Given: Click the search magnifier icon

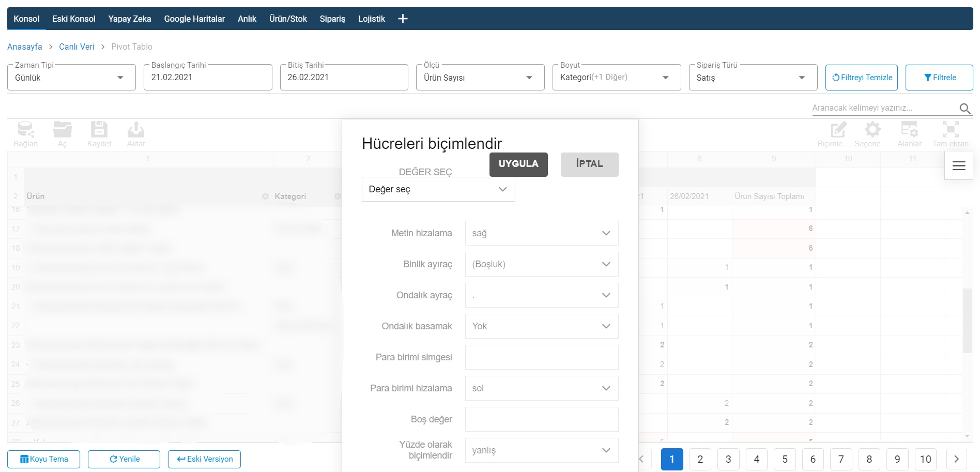Looking at the screenshot, I should (965, 109).
